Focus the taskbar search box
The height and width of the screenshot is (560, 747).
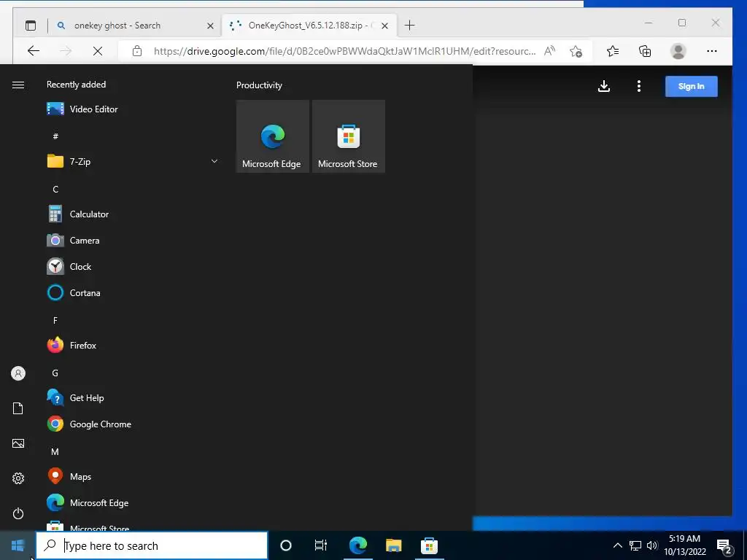[152, 545]
